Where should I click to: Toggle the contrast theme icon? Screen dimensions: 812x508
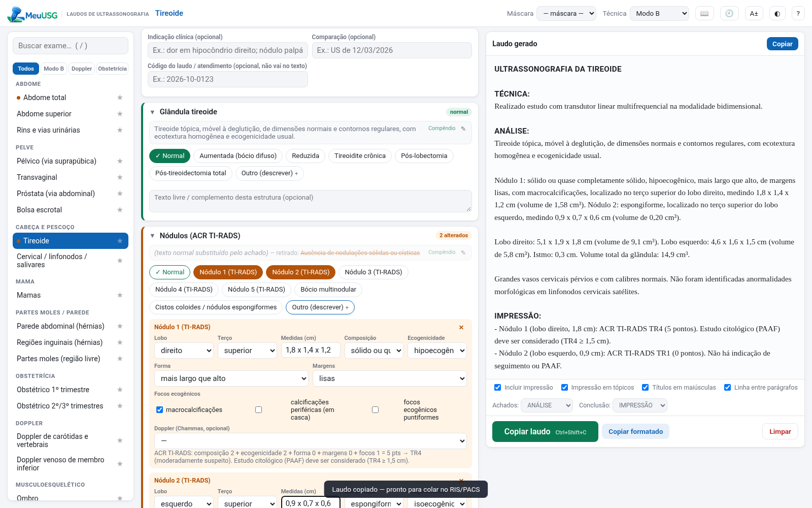pyautogui.click(x=777, y=14)
